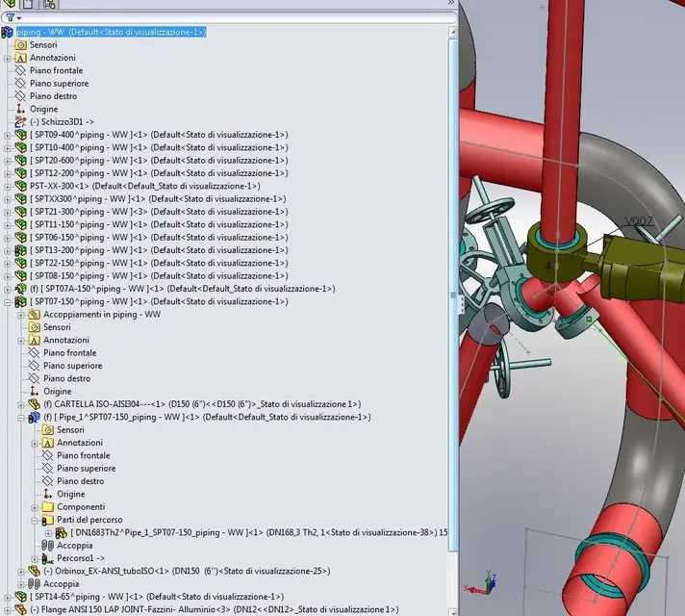Viewport: 685px width, 616px height.
Task: Click the SPT07A-150 fixed assembly icon
Action: [x=20, y=289]
